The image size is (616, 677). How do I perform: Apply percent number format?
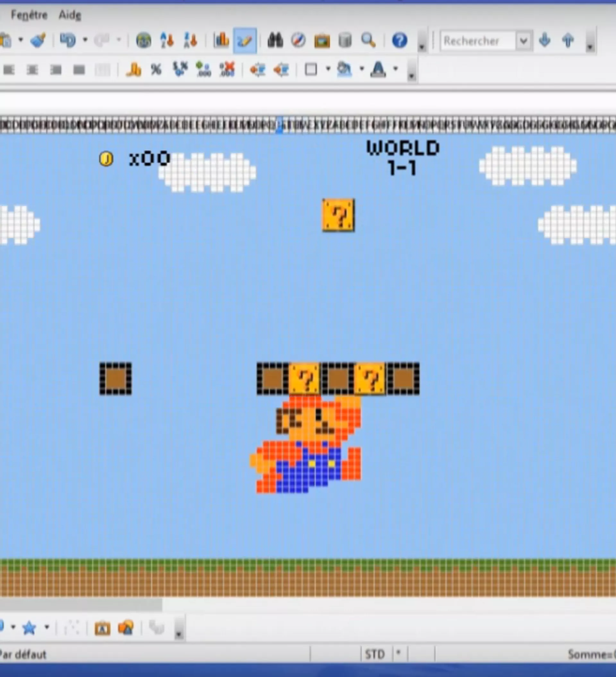pyautogui.click(x=157, y=70)
